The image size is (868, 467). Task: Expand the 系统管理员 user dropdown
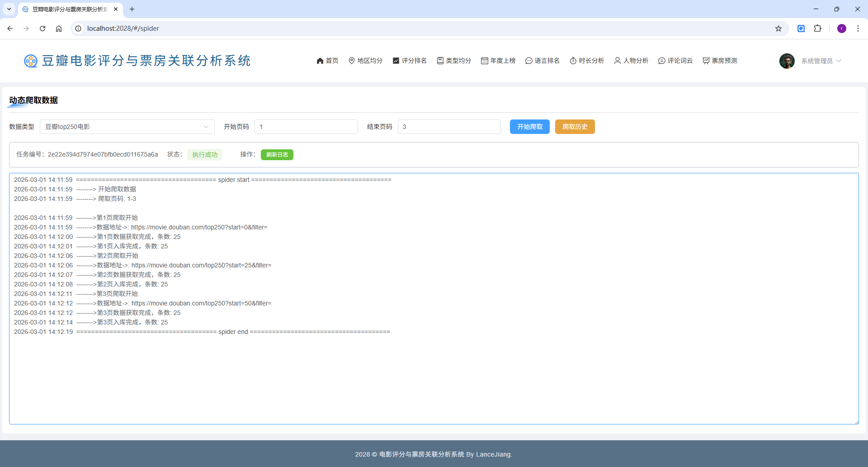coord(821,61)
